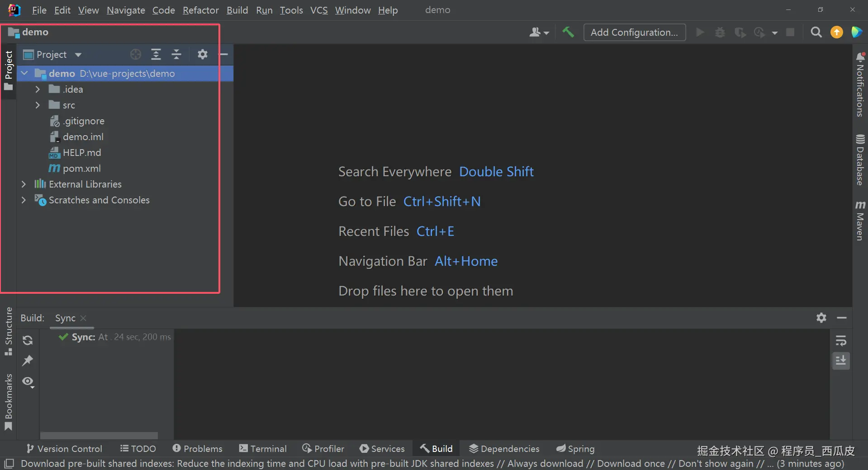The image size is (868, 470).
Task: Open the File menu
Action: pos(39,10)
